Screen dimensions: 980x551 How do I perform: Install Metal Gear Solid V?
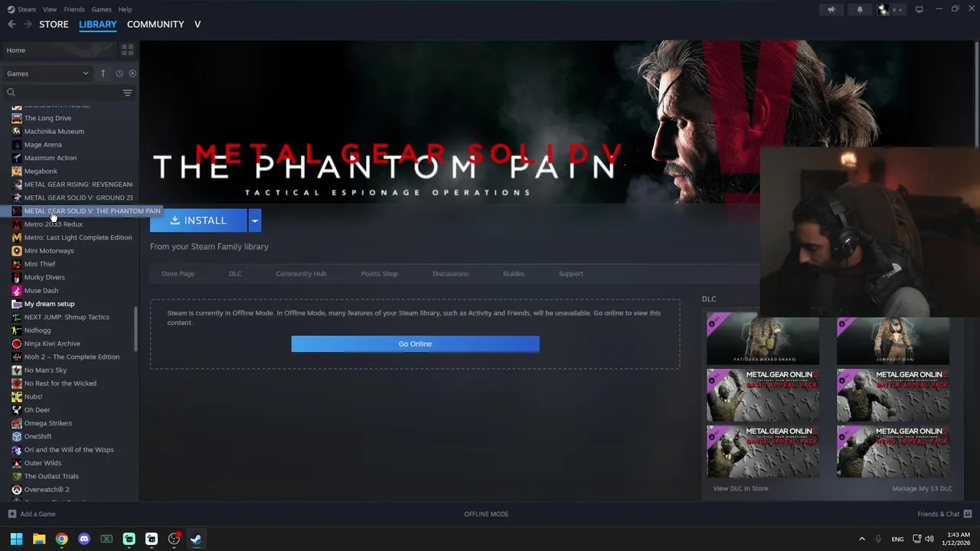point(198,220)
